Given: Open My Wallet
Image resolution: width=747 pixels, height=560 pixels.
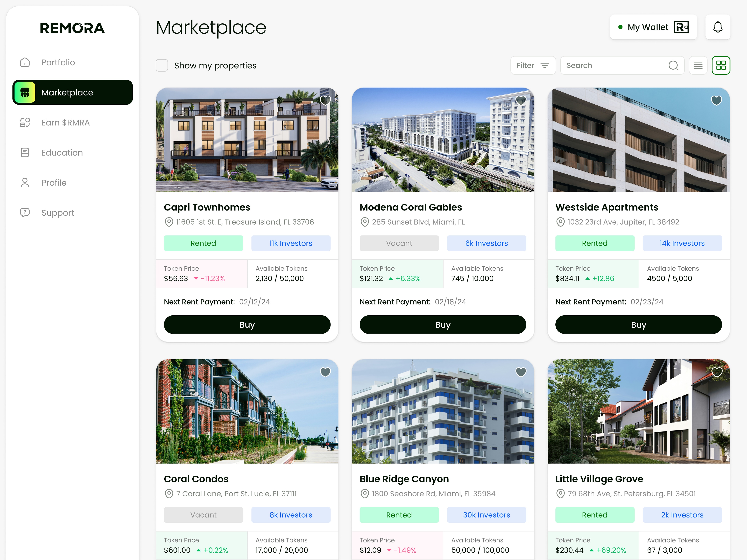Looking at the screenshot, I should point(653,27).
